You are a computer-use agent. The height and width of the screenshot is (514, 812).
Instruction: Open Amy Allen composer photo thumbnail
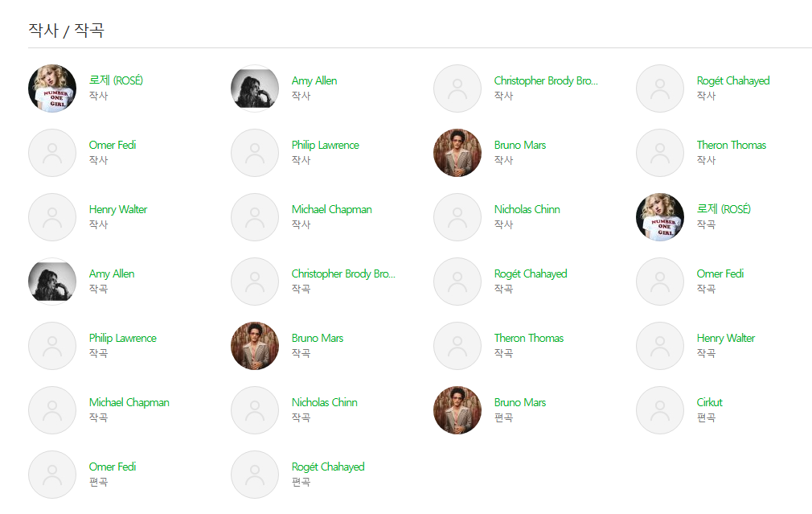coord(52,282)
